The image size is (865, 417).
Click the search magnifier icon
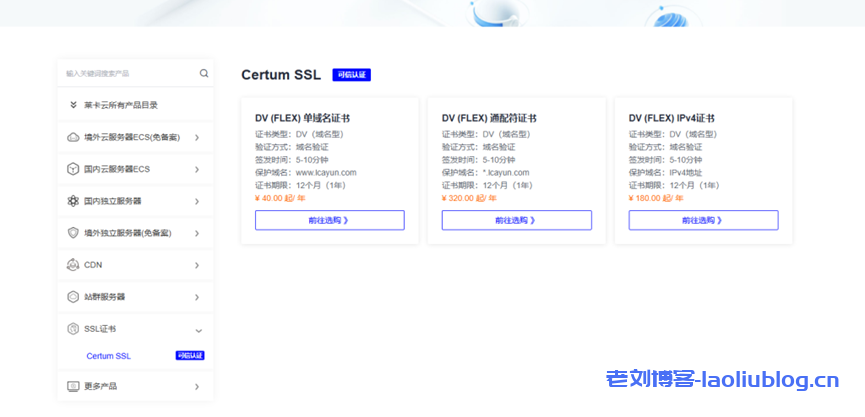point(204,73)
